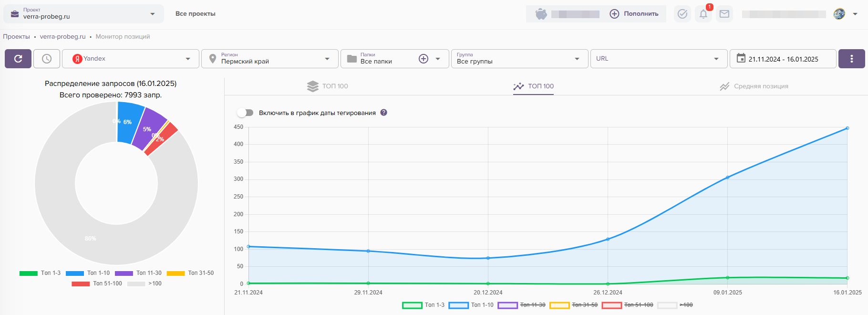Open the mail messages icon
This screenshot has height=315, width=868.
724,14
